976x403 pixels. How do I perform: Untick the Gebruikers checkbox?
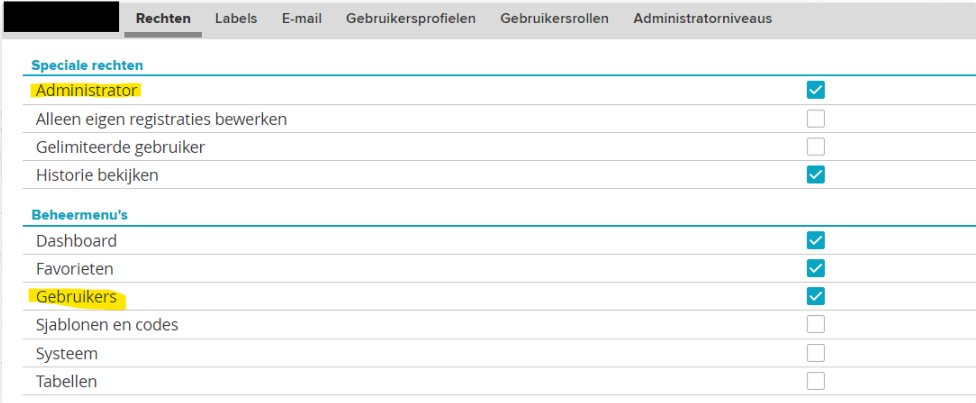(x=816, y=296)
